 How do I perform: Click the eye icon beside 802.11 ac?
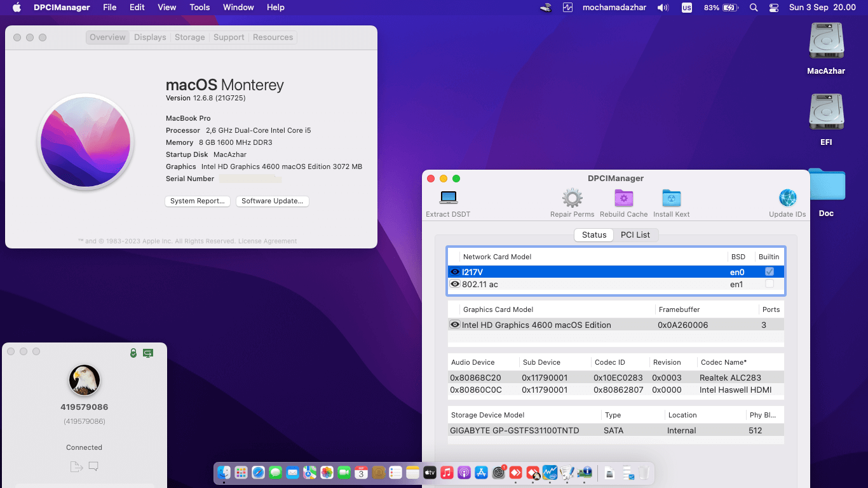click(x=455, y=284)
